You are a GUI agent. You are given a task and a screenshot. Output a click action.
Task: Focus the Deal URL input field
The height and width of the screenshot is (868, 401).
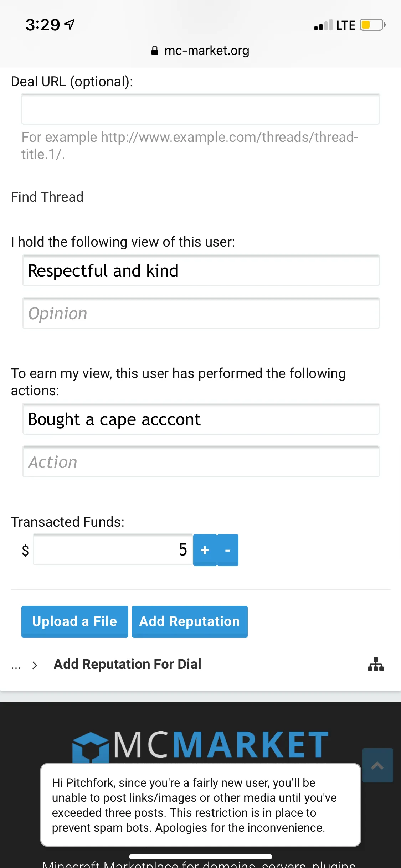pyautogui.click(x=200, y=109)
